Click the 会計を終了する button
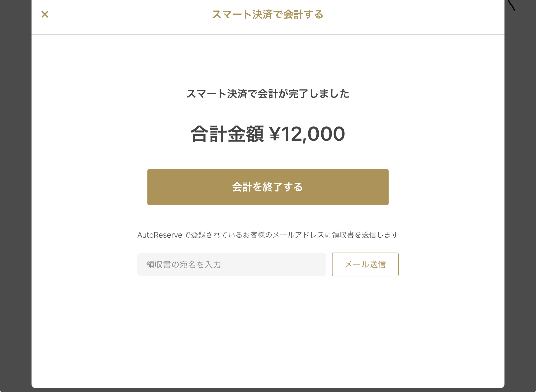536x392 pixels. (268, 187)
